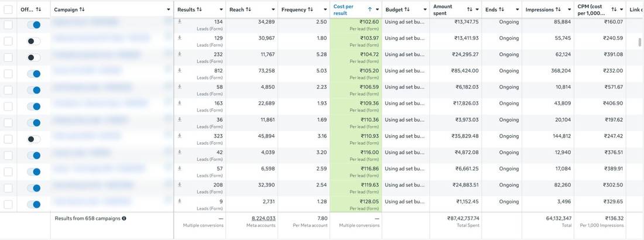
Task: Download results for the 58 leads row
Action: pyautogui.click(x=180, y=87)
